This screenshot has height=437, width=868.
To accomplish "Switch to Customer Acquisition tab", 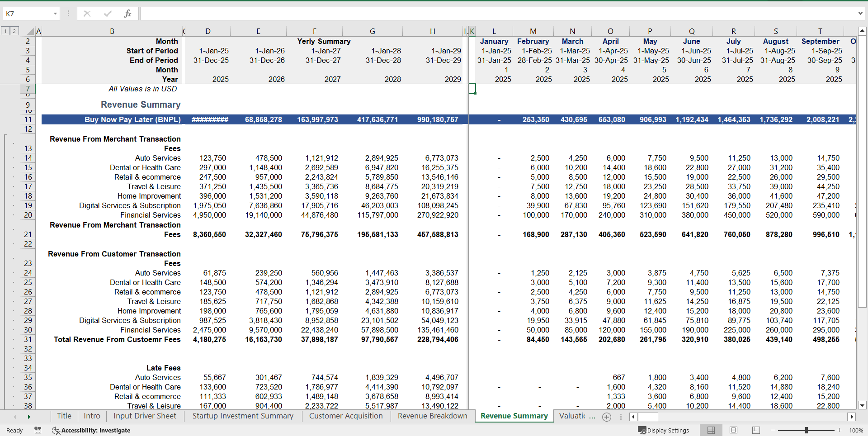I will pos(346,416).
